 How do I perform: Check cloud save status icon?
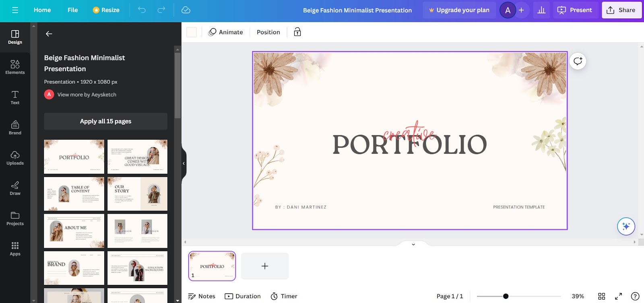pyautogui.click(x=186, y=10)
